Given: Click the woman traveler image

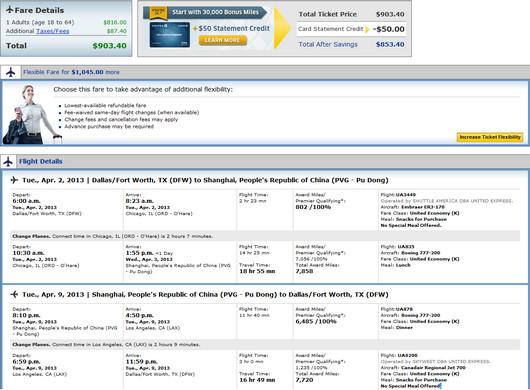Looking at the screenshot, I should (x=31, y=115).
